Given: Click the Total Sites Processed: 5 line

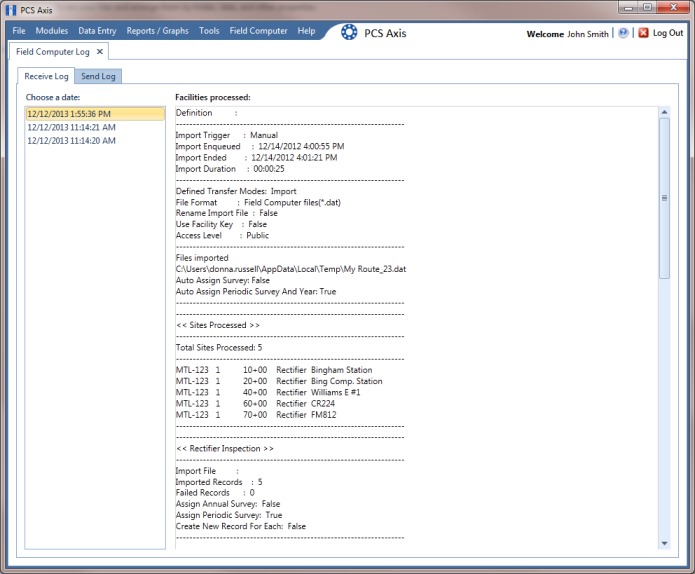Looking at the screenshot, I should [x=219, y=348].
